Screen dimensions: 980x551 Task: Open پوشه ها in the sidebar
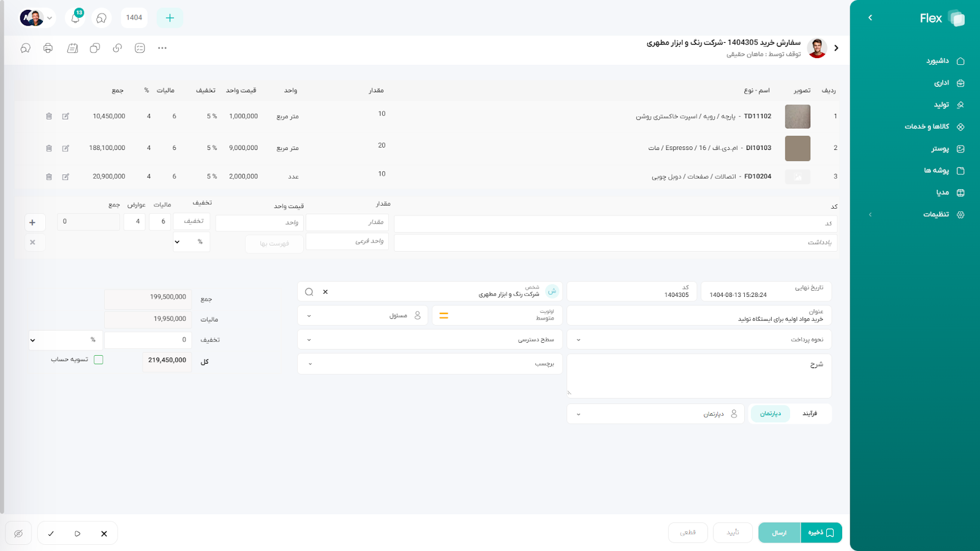click(x=944, y=171)
